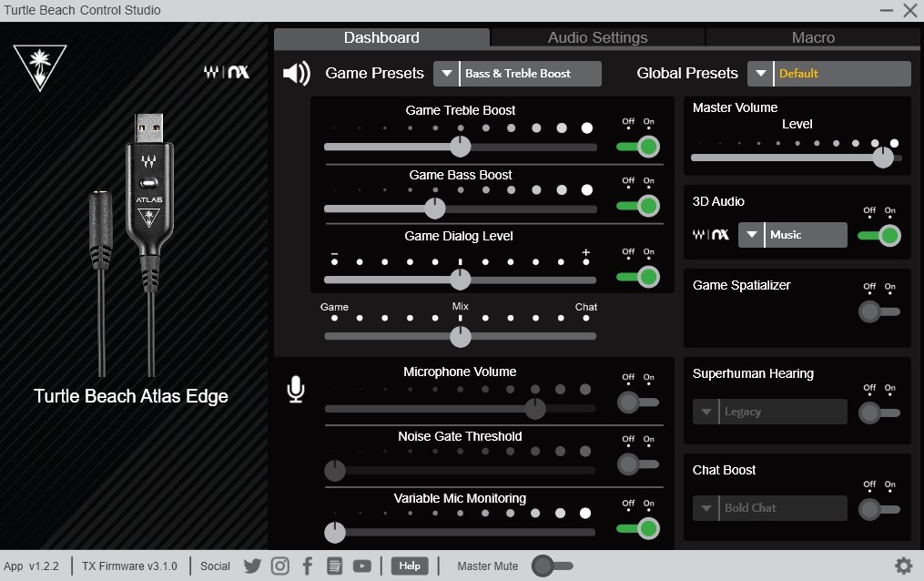Click the minus mark on Game Dialog Level
924x581 pixels.
coord(334,253)
